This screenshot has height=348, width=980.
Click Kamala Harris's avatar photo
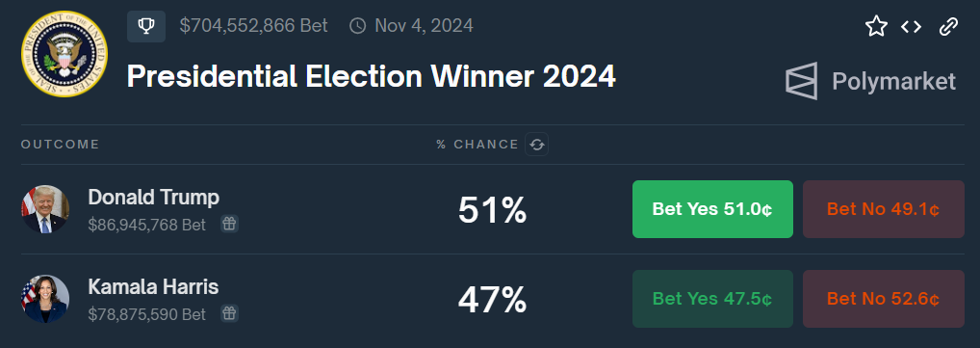(45, 299)
